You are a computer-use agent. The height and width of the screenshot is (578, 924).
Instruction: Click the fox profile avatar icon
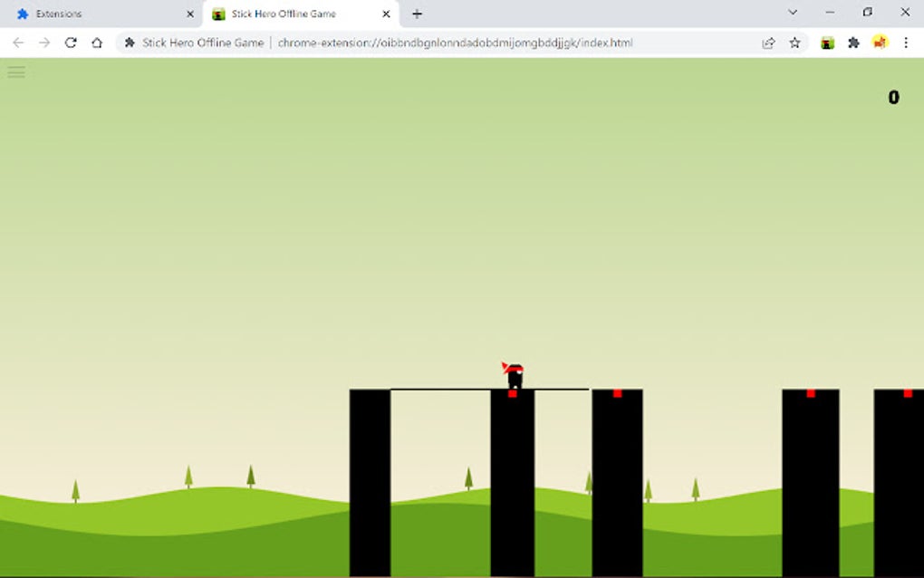point(879,43)
